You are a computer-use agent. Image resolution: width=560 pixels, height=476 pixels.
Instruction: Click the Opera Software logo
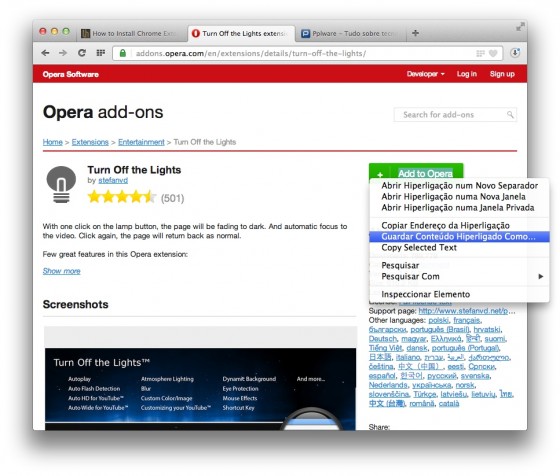[x=71, y=74]
